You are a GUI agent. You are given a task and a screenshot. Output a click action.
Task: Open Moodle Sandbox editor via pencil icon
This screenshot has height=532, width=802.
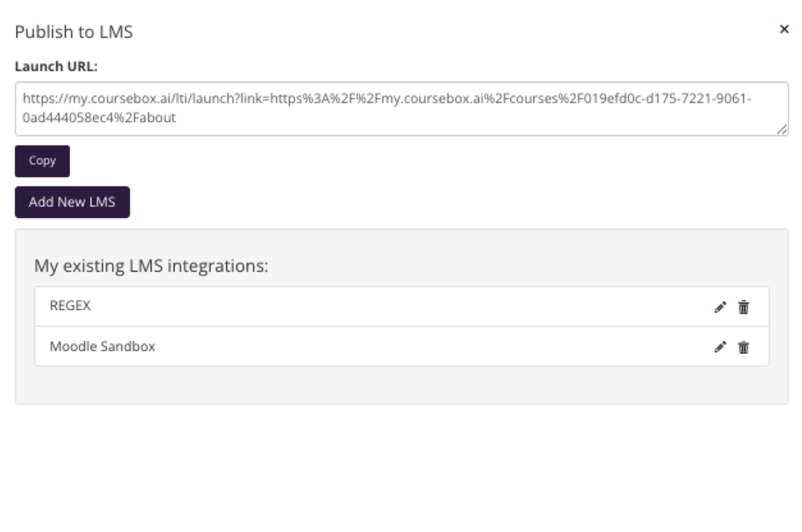[x=720, y=347]
